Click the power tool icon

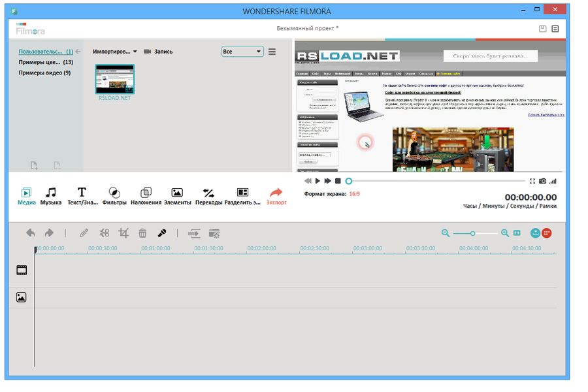pyautogui.click(x=194, y=233)
